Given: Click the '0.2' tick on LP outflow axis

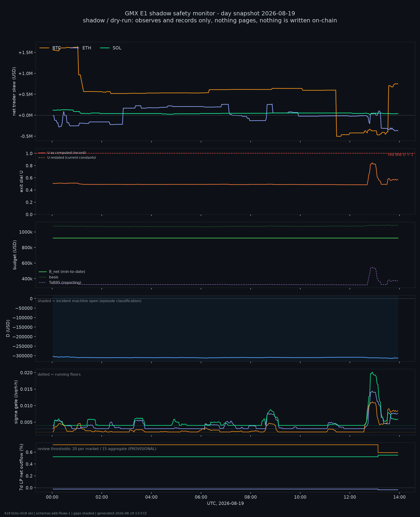Looking at the screenshot, I should click(x=29, y=476).
